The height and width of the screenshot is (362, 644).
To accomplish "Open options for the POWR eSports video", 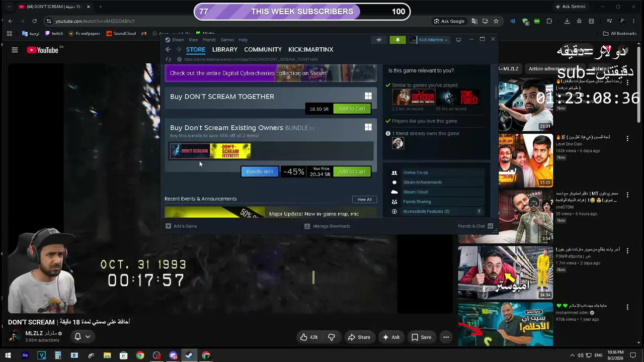I will [x=627, y=250].
